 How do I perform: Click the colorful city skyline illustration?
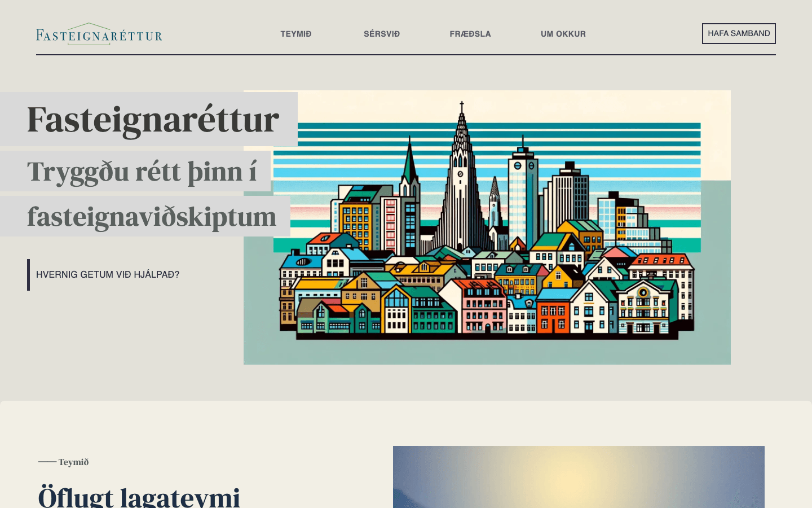click(487, 227)
